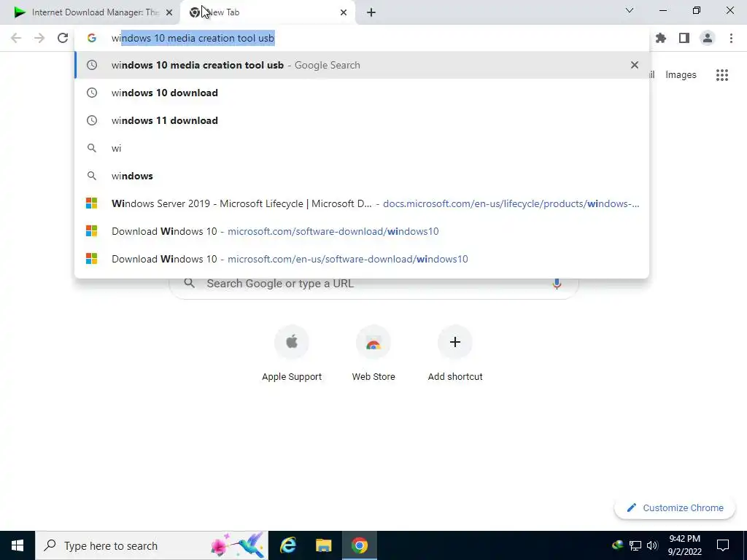The height and width of the screenshot is (560, 747).
Task: Open the Windows Start menu
Action: (18, 545)
